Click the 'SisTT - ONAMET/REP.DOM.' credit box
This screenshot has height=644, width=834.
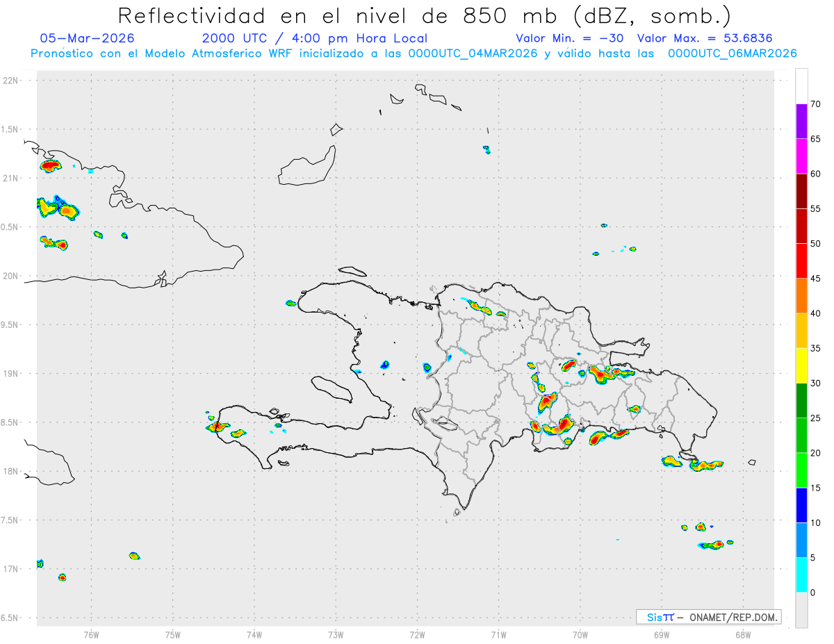tap(709, 617)
